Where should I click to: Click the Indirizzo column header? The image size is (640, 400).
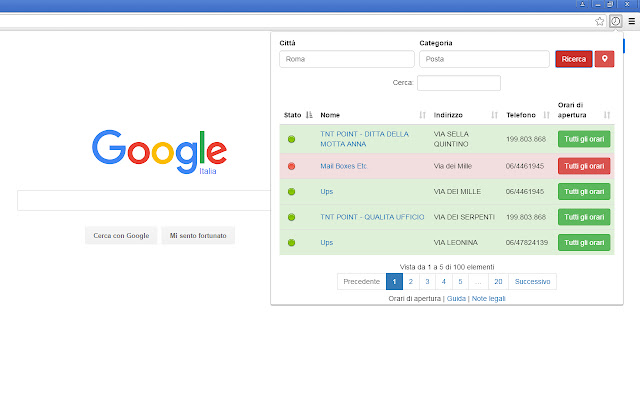(x=448, y=115)
